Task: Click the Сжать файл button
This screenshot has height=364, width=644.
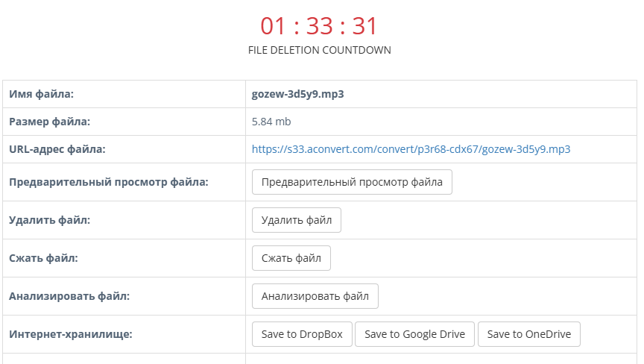Action: [x=291, y=258]
